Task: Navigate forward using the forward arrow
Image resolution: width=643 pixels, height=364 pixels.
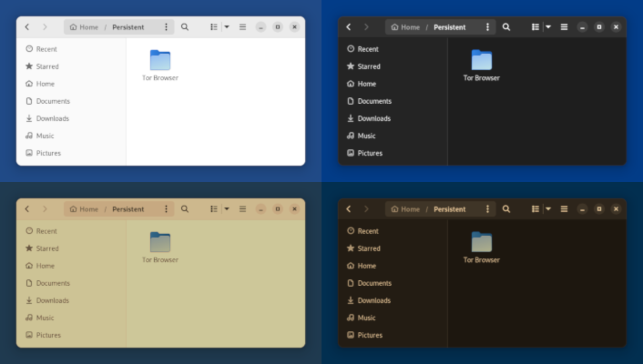Action: click(44, 27)
